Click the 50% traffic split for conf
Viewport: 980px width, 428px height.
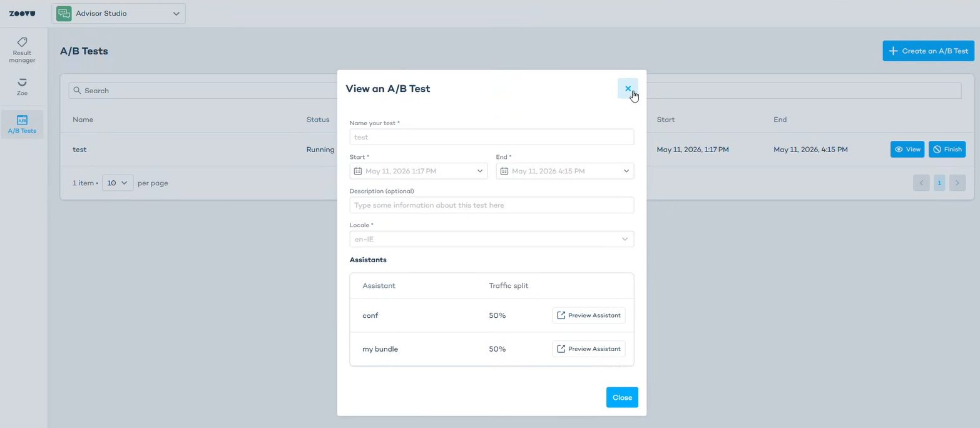point(497,315)
